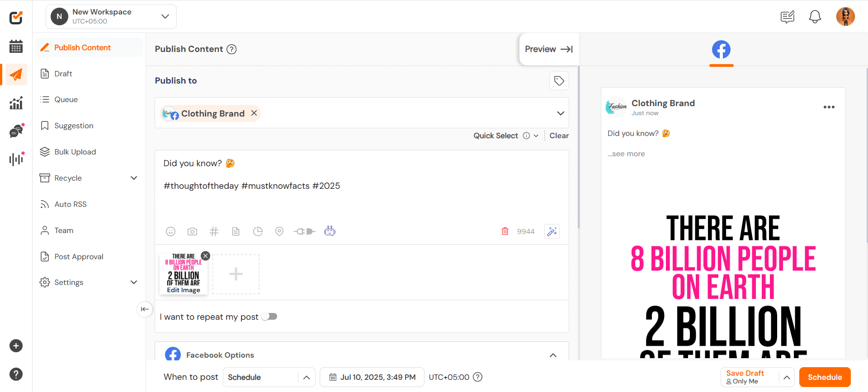Select the location pin icon
Viewport: 868px width, 392px height.
pos(279,232)
